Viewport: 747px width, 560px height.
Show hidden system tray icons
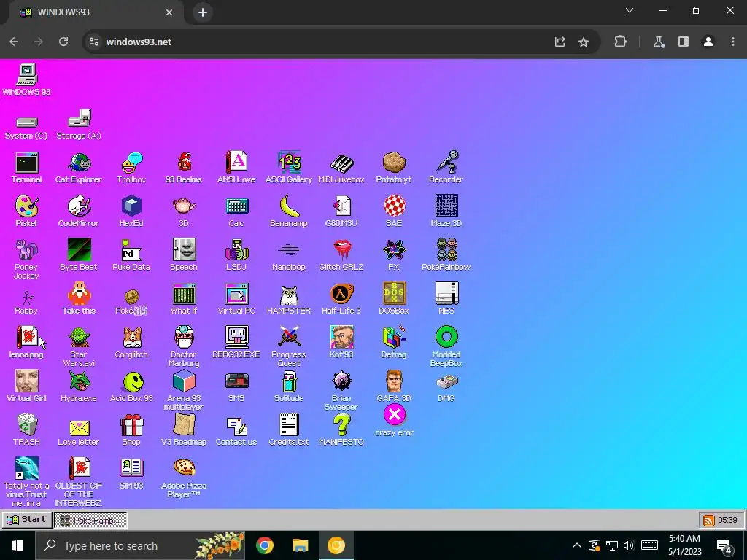tap(576, 545)
